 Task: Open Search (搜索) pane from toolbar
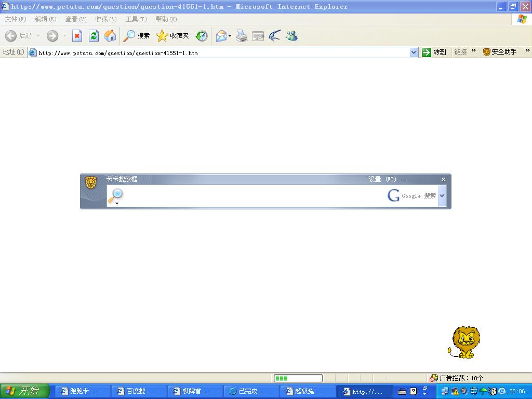tap(136, 36)
